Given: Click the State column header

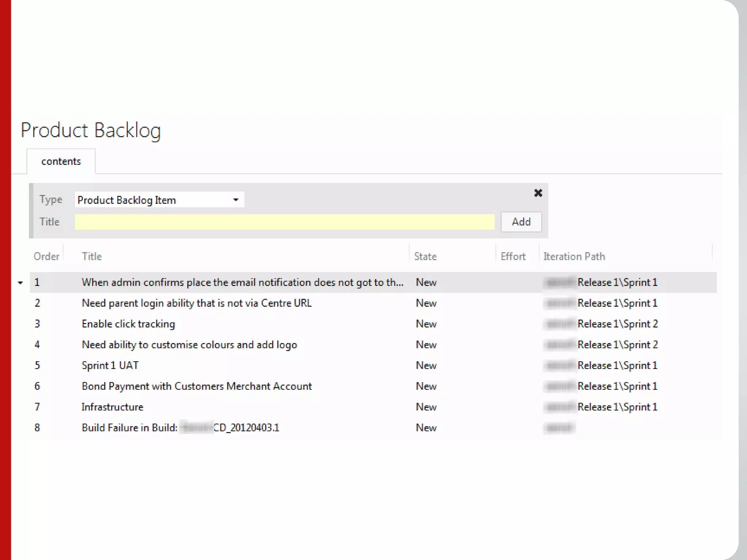Looking at the screenshot, I should click(425, 257).
